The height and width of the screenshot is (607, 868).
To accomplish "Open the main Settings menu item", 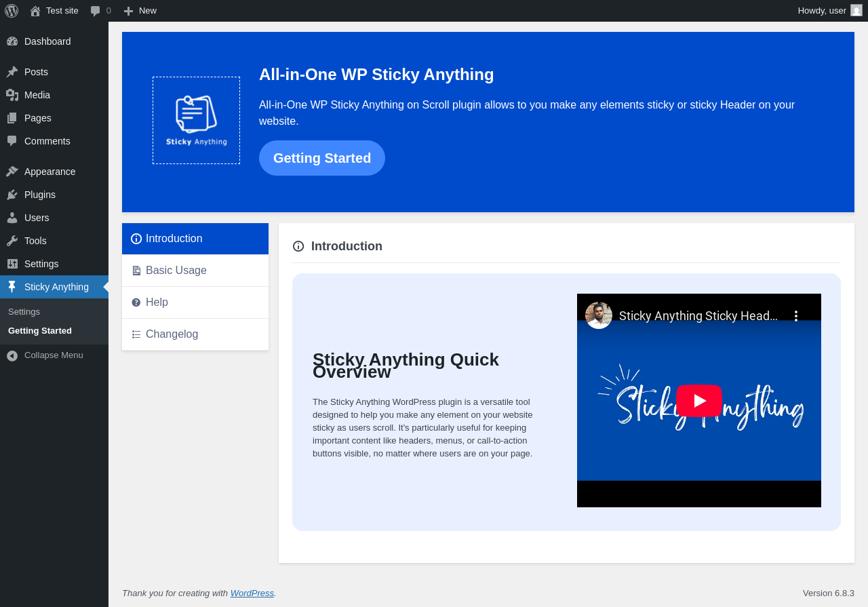I will [54, 264].
